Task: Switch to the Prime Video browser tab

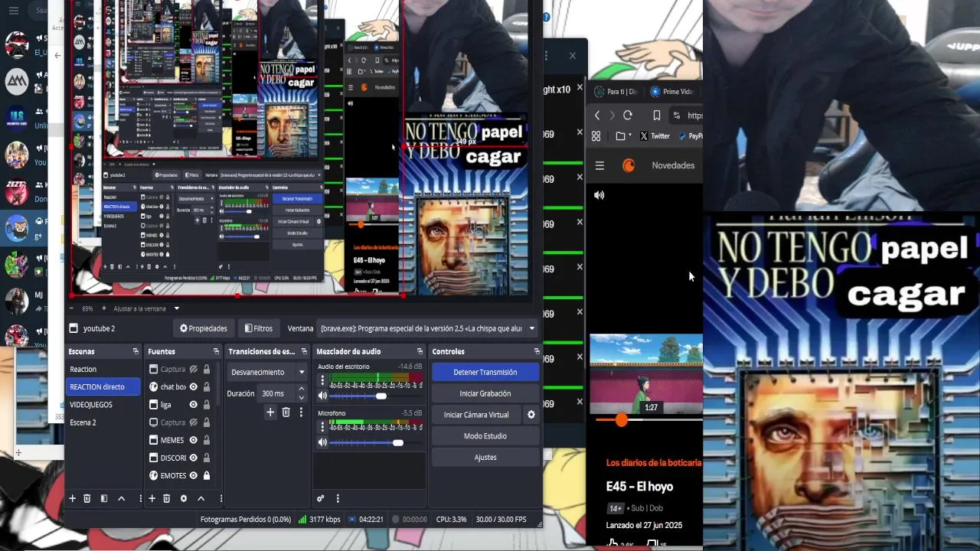Action: (671, 92)
